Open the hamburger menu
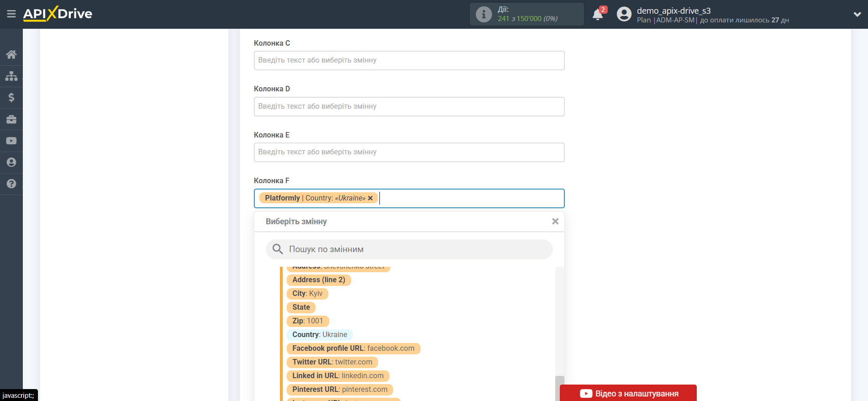 (11, 14)
